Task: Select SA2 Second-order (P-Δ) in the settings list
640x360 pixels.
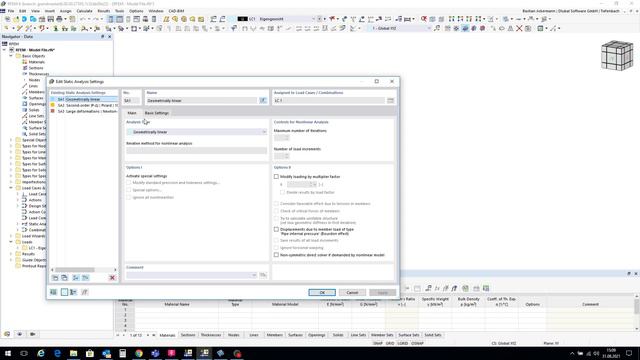Action: pyautogui.click(x=84, y=105)
